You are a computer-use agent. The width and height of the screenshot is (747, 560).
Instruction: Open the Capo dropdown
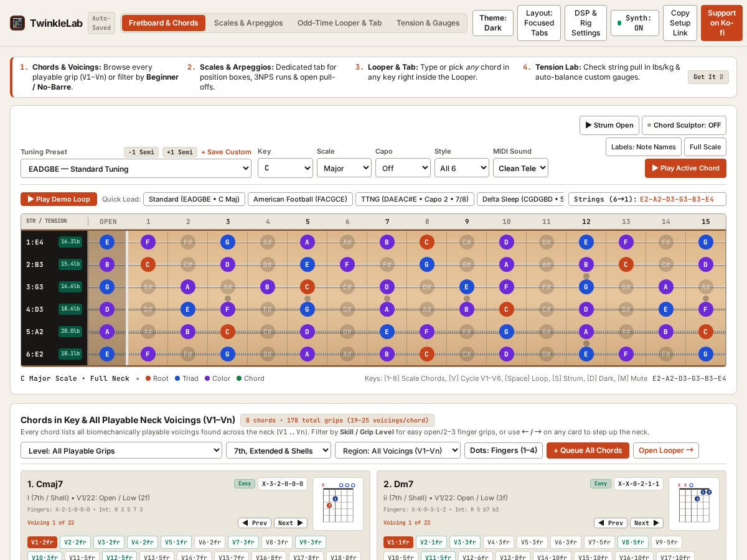(x=403, y=168)
